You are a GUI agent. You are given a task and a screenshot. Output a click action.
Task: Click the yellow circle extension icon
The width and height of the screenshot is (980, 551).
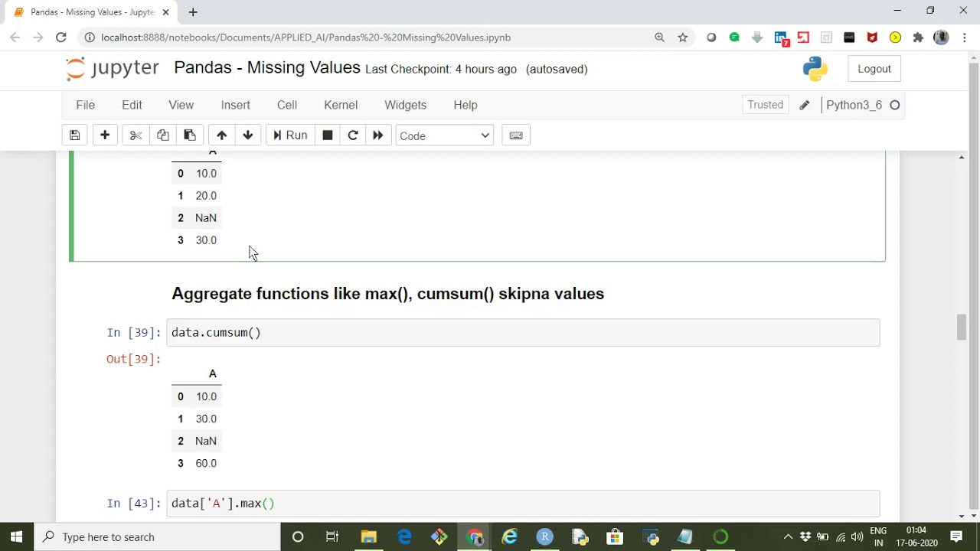click(895, 37)
